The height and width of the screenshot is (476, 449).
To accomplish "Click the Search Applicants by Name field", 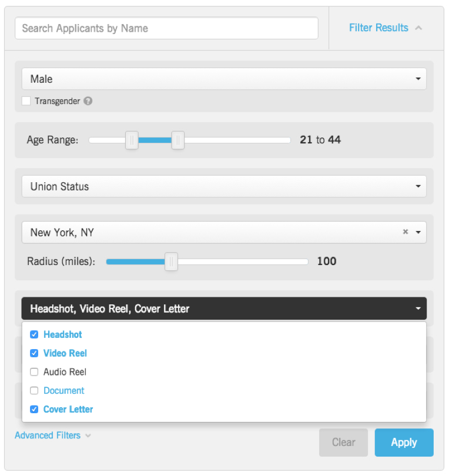I will point(166,28).
